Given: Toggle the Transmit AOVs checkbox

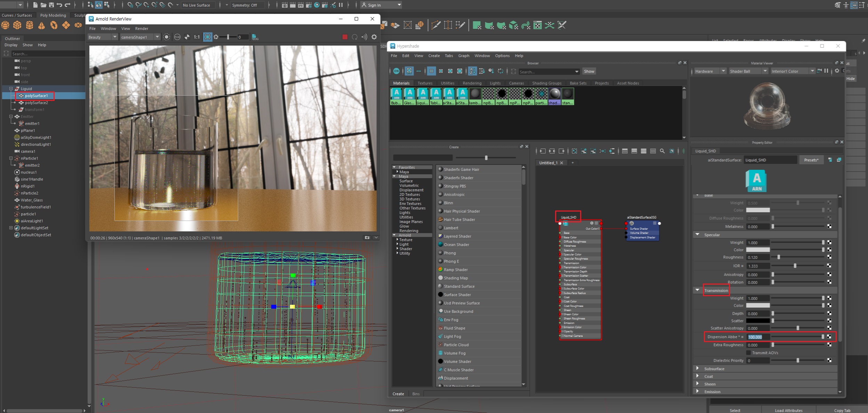Looking at the screenshot, I should tap(748, 353).
